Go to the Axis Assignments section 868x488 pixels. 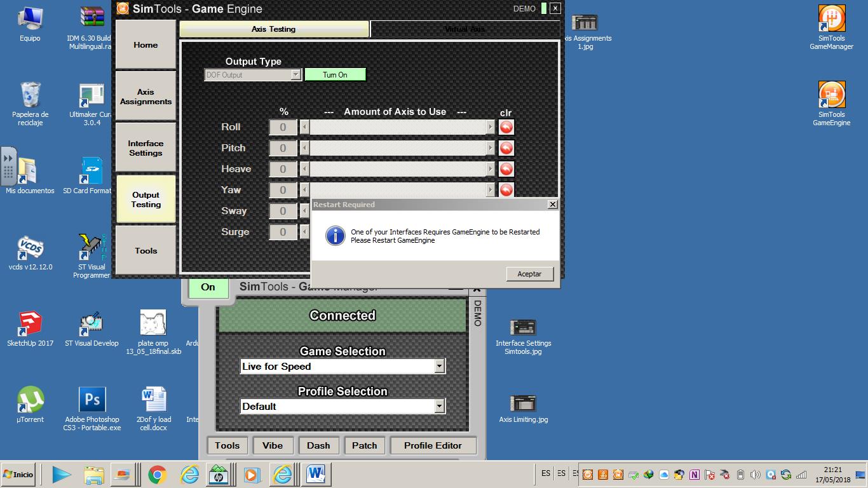tap(146, 97)
